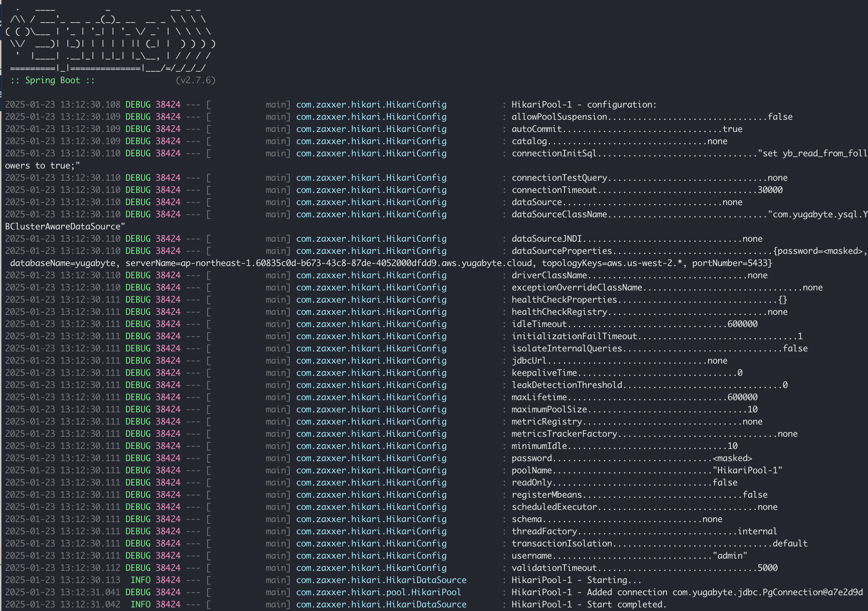Image resolution: width=868 pixels, height=611 pixels.
Task: Click the 'allowPoolSuspension' false log entry
Action: point(652,117)
